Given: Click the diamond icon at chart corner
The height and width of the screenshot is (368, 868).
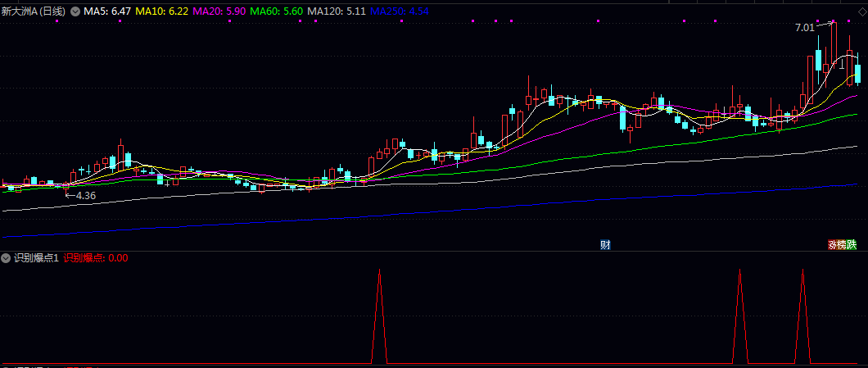Looking at the screenshot, I should (862, 12).
